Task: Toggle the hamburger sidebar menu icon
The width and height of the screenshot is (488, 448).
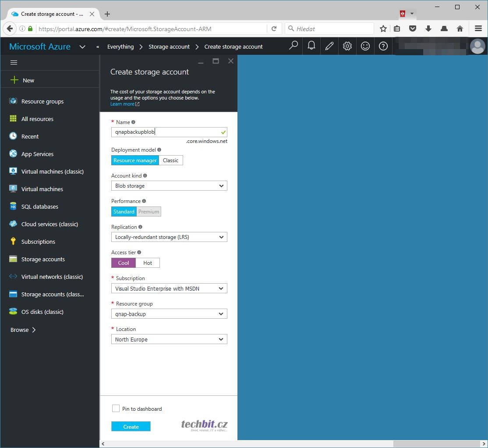Action: pos(14,63)
